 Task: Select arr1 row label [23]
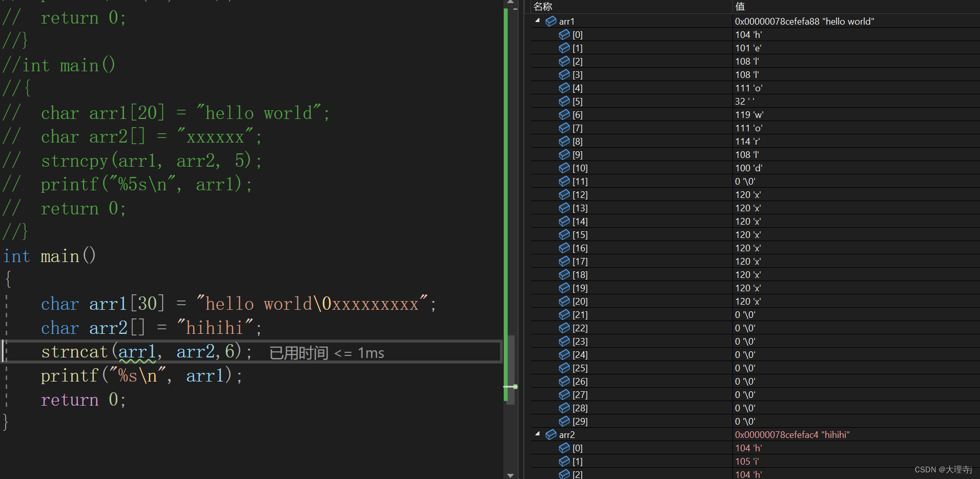pos(580,341)
